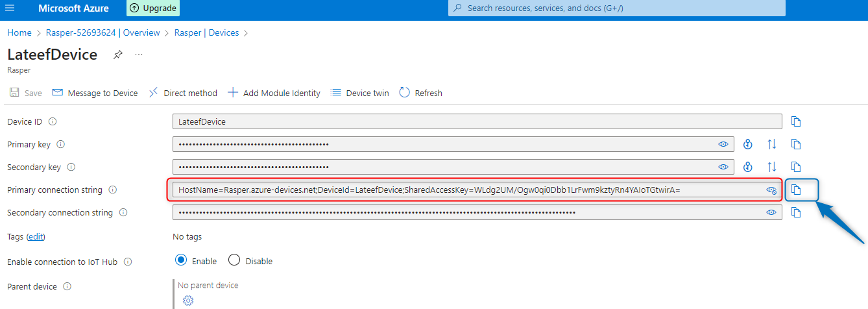The width and height of the screenshot is (868, 309).
Task: Open the ellipsis more options next to LateefDevice
Action: [x=139, y=55]
